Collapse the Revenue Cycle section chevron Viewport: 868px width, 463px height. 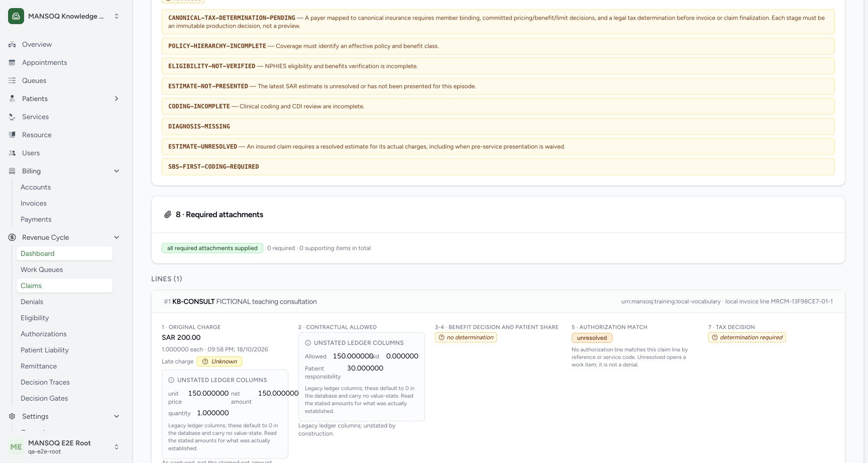pyautogui.click(x=117, y=237)
